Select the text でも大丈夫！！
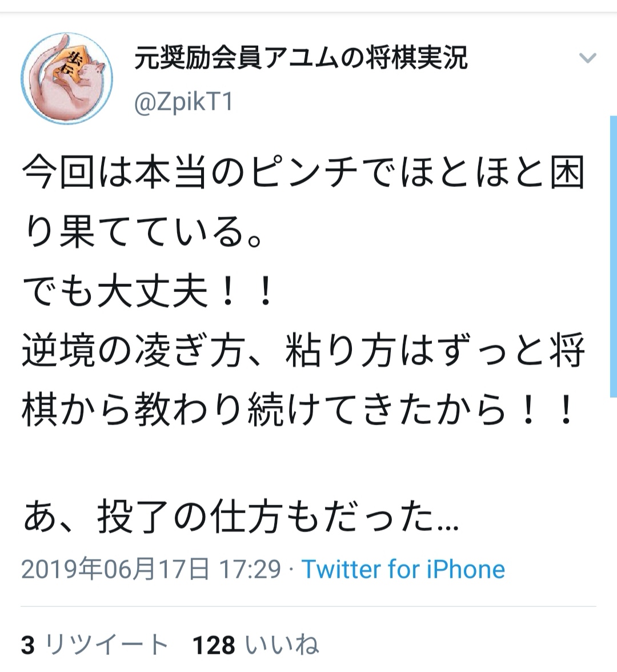 pos(147,291)
